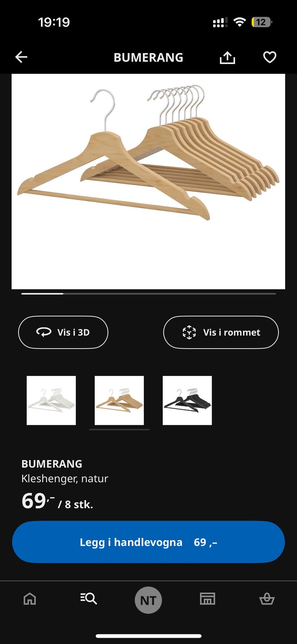This screenshot has width=297, height=644.
Task: Add to cart with Legg i handlevogna
Action: coord(148,542)
